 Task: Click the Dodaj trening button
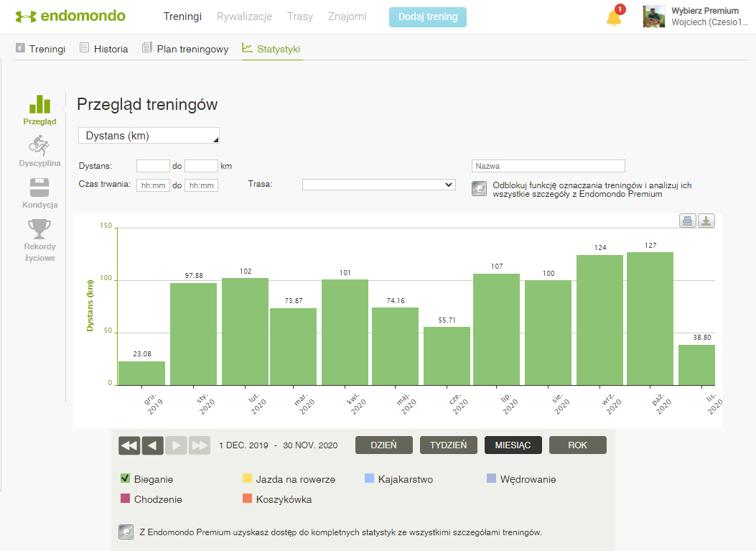click(x=427, y=17)
